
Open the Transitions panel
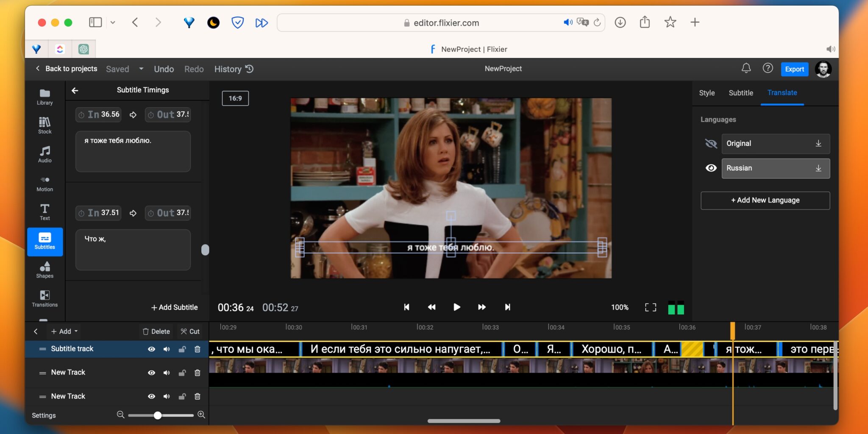pyautogui.click(x=45, y=298)
